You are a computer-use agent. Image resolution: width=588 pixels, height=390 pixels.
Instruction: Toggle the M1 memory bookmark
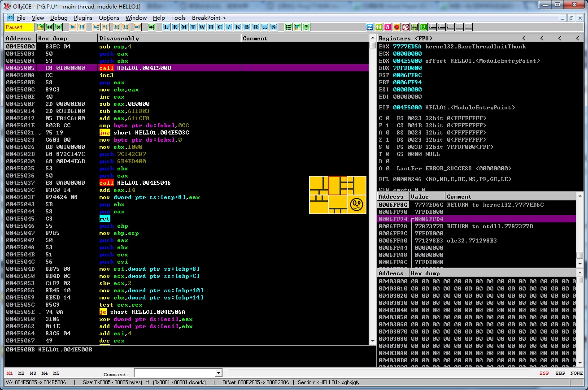[x=9, y=373]
